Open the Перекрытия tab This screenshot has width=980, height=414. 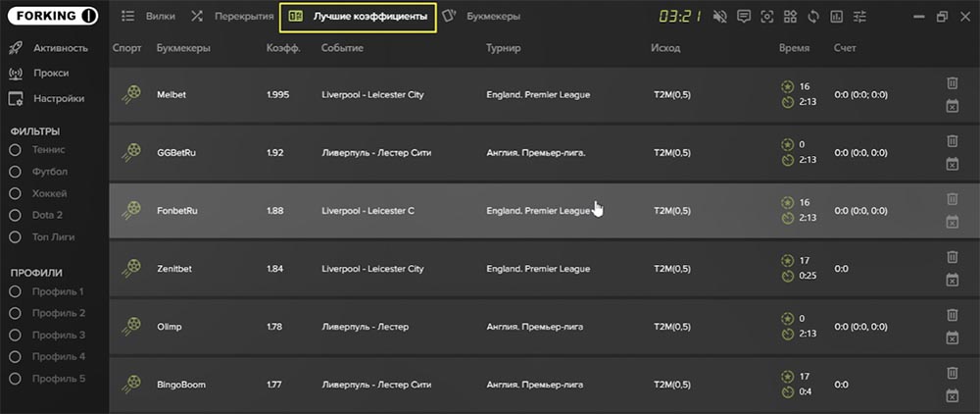[x=232, y=17]
